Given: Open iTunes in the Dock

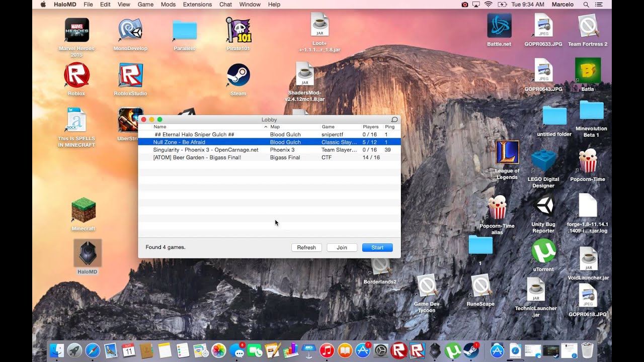Looking at the screenshot, I should click(x=327, y=350).
